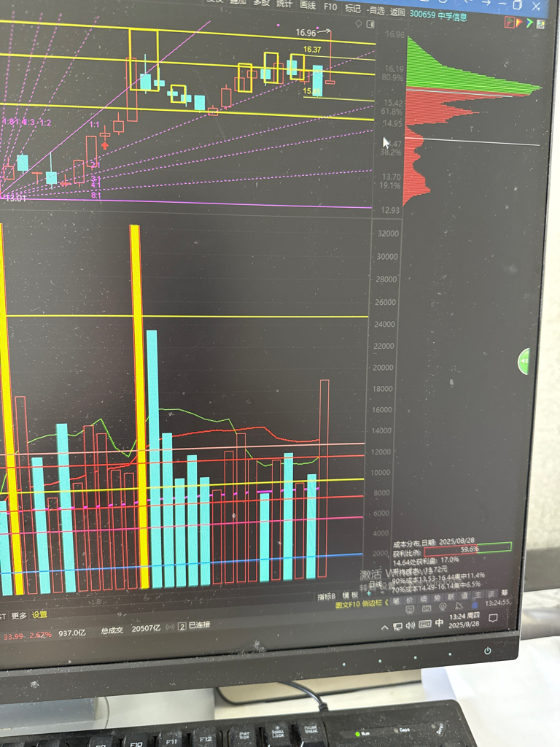The width and height of the screenshot is (560, 747).
Task: Click the 16.37 yellow price label
Action: 312,49
